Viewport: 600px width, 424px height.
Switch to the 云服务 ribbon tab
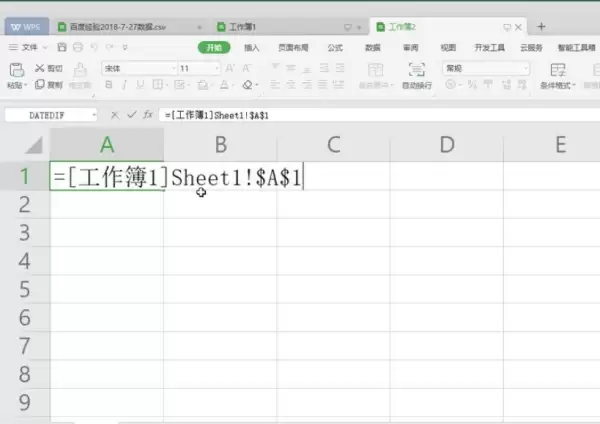pos(531,47)
